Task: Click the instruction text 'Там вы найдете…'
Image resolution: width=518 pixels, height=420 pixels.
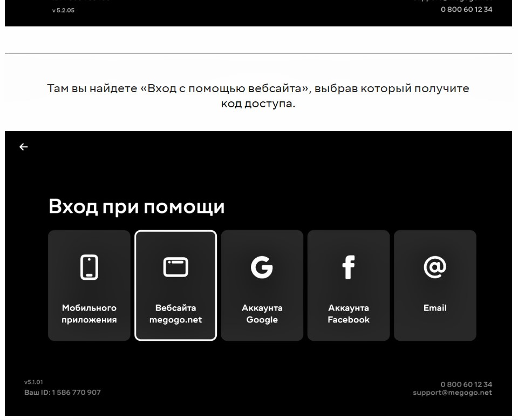Action: tap(258, 96)
